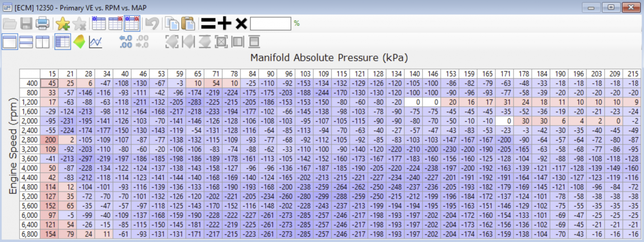The width and height of the screenshot is (644, 242).
Task: Click the value entry field
Action: coord(270,23)
